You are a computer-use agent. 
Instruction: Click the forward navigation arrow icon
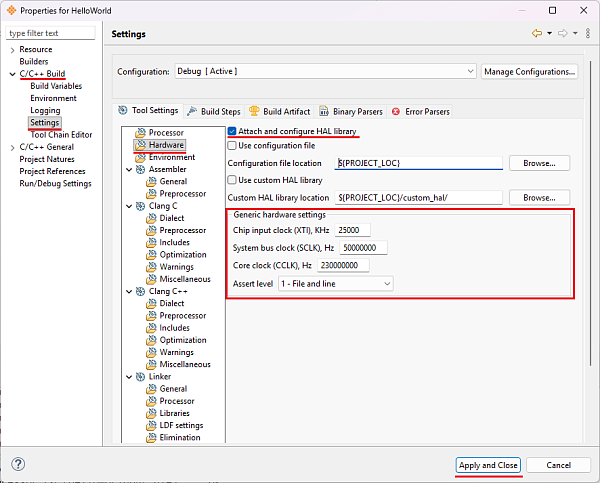click(x=563, y=34)
